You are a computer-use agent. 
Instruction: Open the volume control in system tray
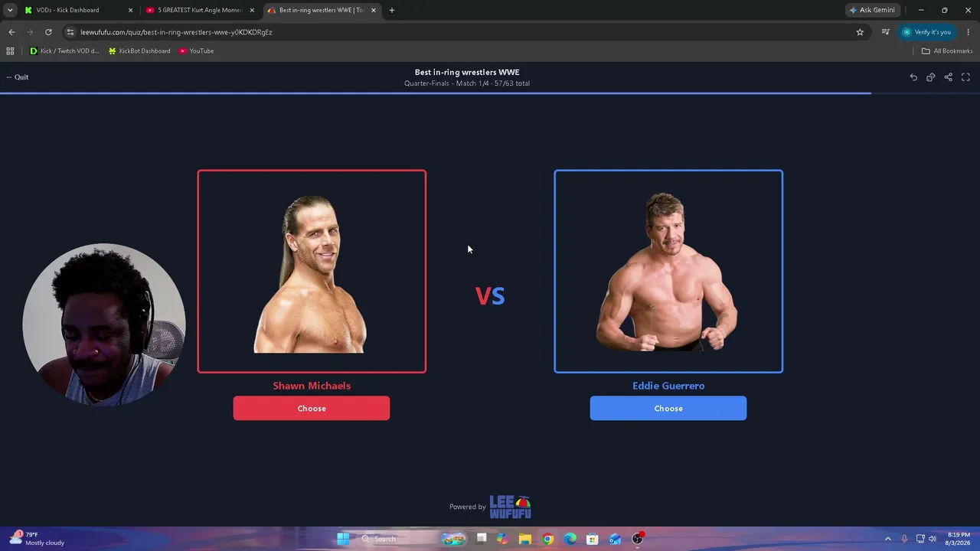933,539
